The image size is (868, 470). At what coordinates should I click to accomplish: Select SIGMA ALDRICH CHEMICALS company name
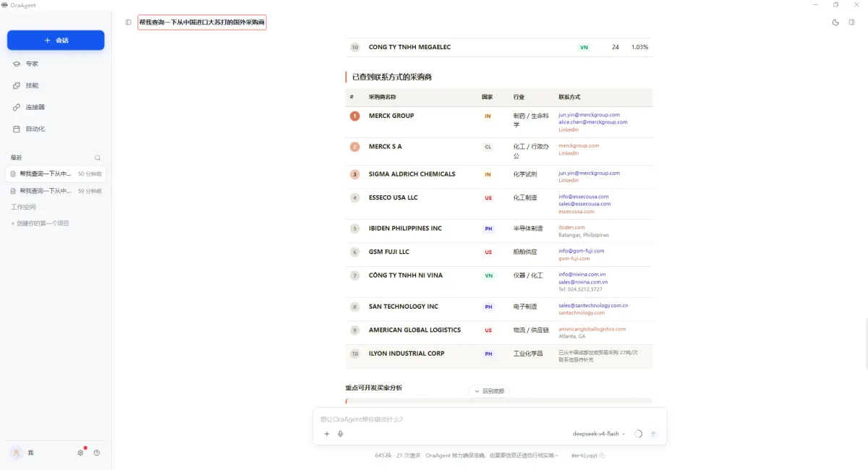[412, 174]
